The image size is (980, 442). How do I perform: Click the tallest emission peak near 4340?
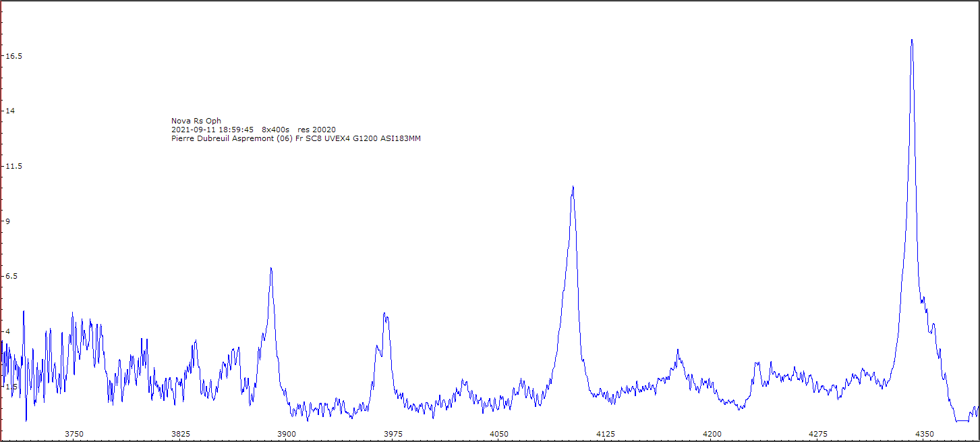[912, 42]
